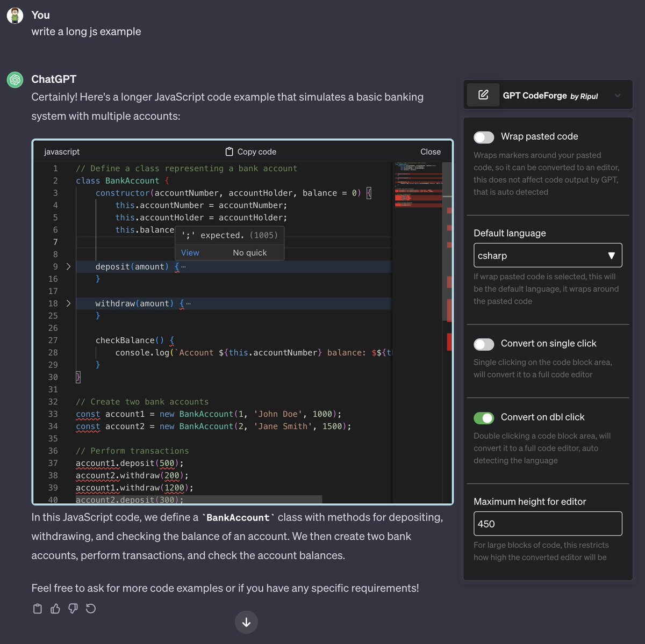Click the thumbs down icon
The height and width of the screenshot is (644, 645).
tap(73, 609)
